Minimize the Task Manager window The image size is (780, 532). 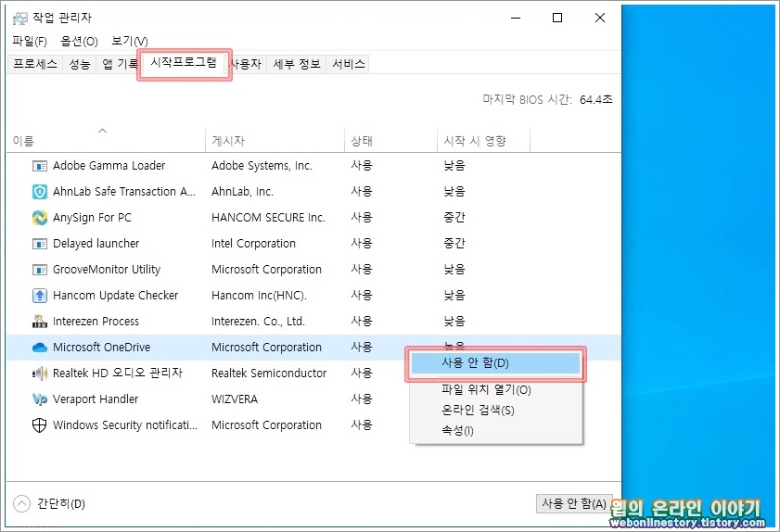pyautogui.click(x=516, y=19)
